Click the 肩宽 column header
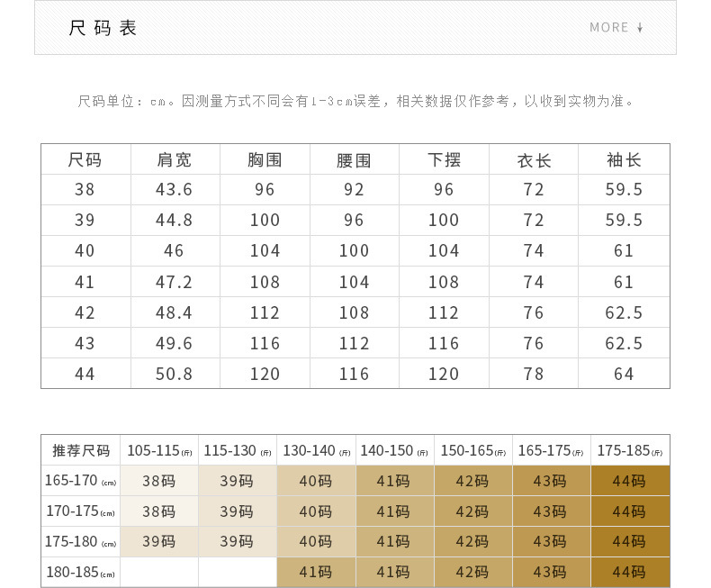Viewport: 711px width, 588px height. point(175,160)
